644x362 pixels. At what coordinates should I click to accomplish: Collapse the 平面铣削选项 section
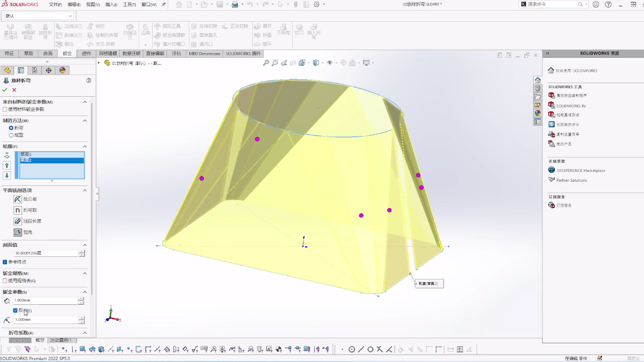[85, 191]
